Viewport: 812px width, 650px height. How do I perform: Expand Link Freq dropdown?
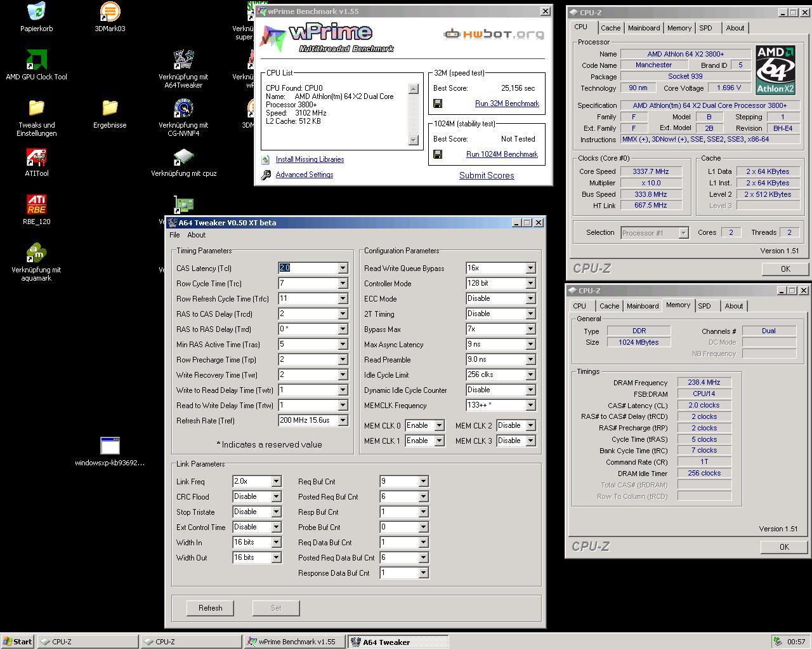[x=276, y=482]
